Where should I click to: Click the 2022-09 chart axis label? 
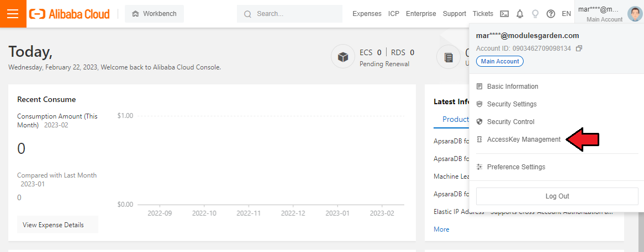(x=160, y=213)
